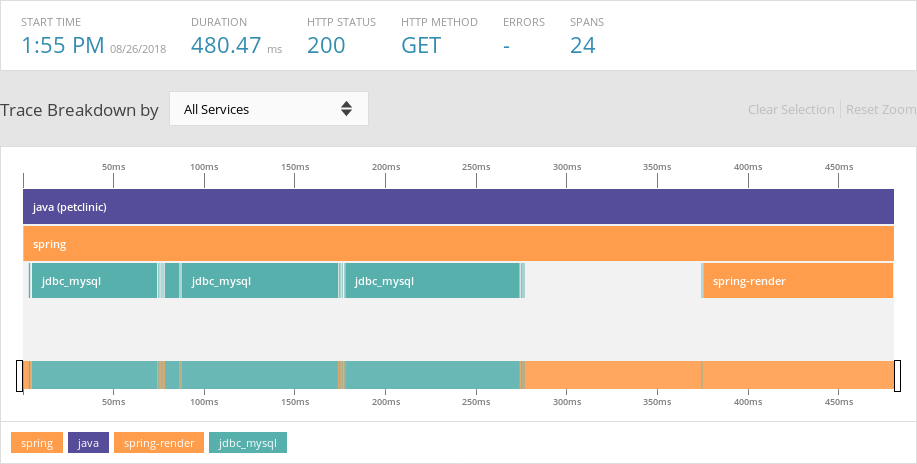The height and width of the screenshot is (464, 917).
Task: Click the Trace Breakdown by label
Action: (80, 110)
